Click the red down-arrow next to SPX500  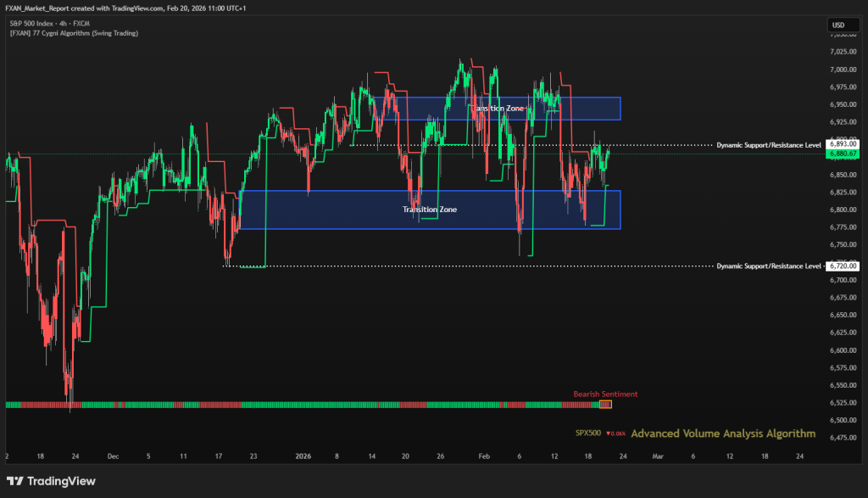[608, 434]
